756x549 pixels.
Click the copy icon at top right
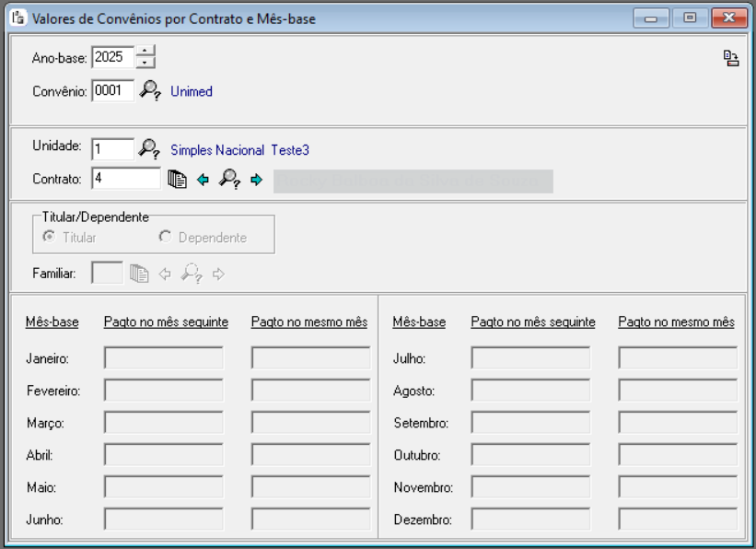click(731, 59)
